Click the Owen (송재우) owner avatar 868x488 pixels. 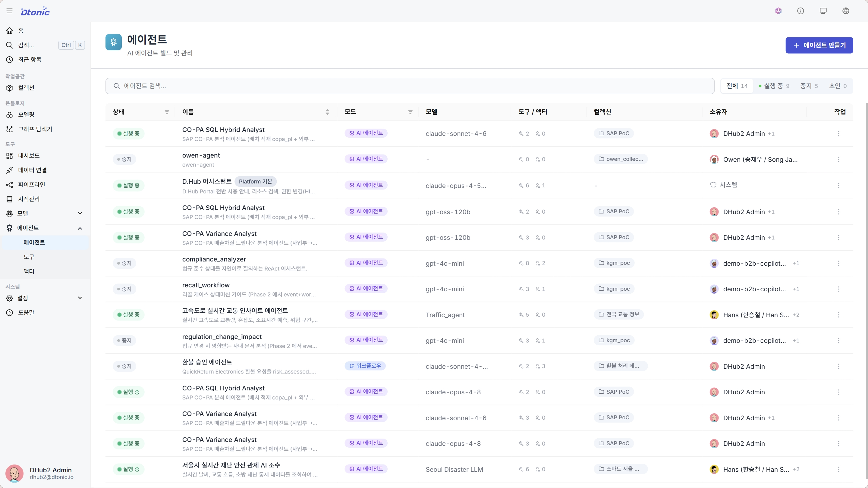coord(714,159)
